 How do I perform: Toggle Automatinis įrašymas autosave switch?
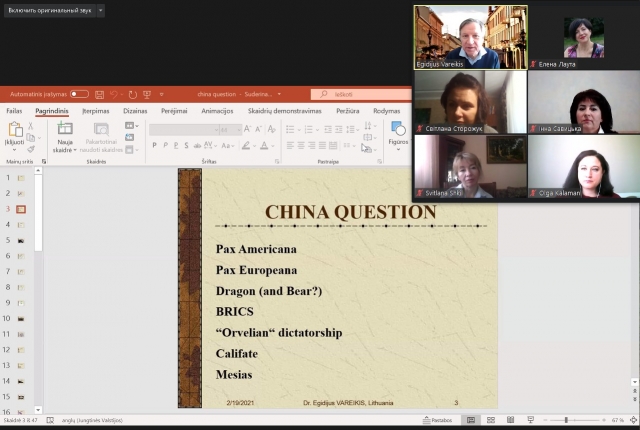(78, 94)
